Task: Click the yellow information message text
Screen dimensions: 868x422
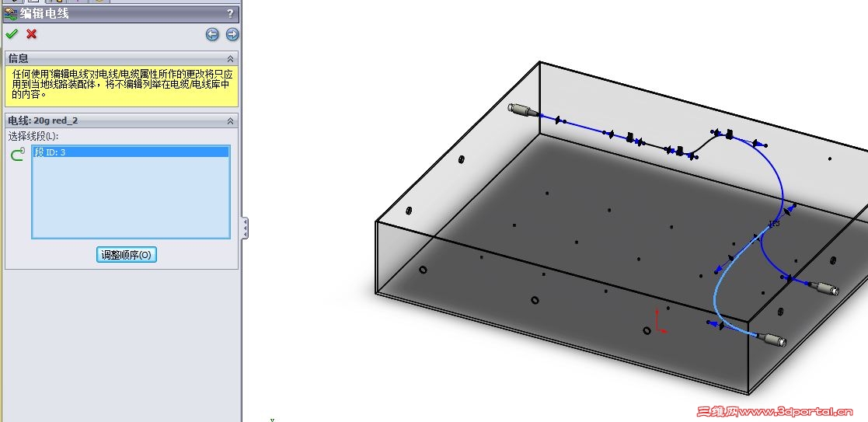Action: (121, 84)
